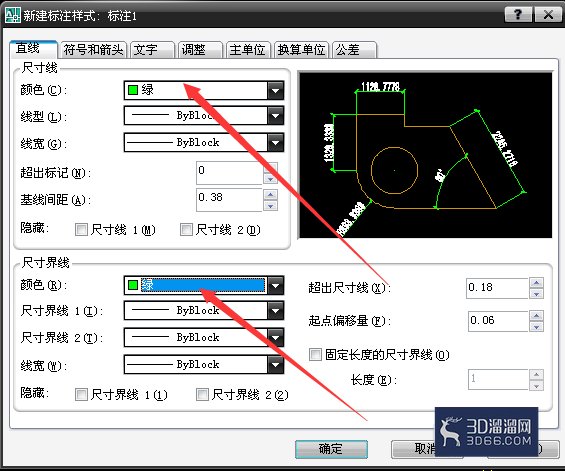Increase 起点偏移量 with up arrow

click(537, 316)
